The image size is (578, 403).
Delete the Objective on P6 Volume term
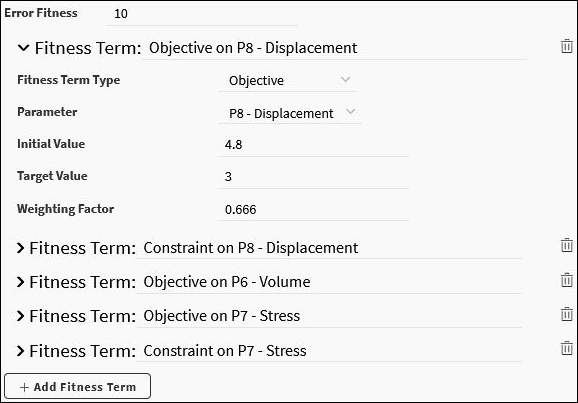click(567, 280)
